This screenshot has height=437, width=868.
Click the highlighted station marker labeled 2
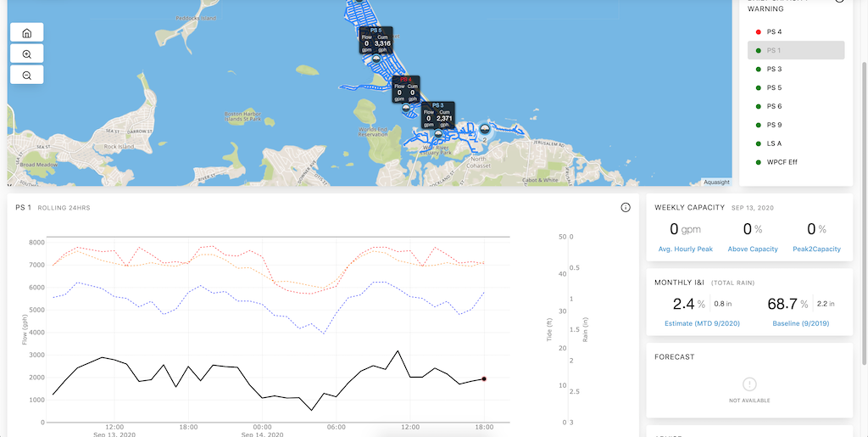(x=484, y=129)
